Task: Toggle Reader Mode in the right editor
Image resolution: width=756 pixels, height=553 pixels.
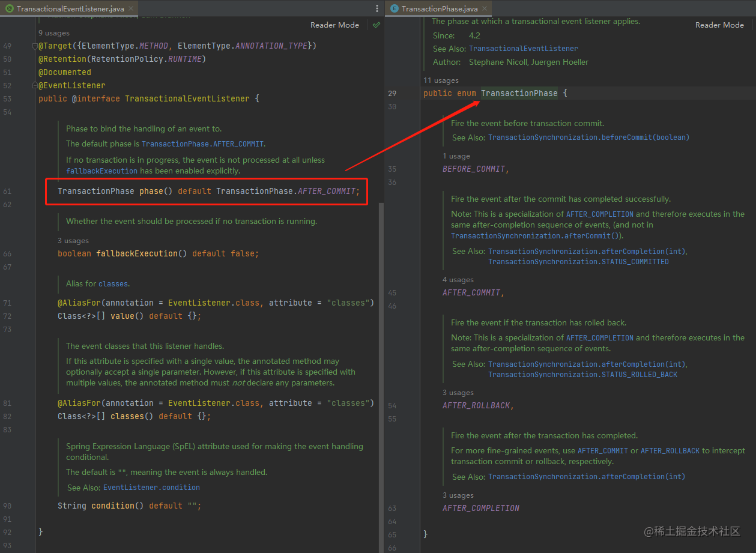Action: [719, 25]
